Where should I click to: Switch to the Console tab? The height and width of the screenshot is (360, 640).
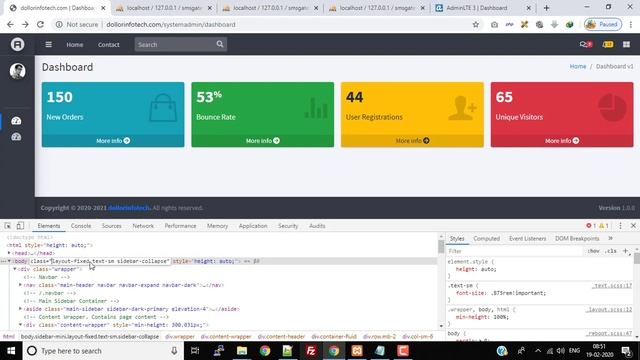[x=81, y=226]
